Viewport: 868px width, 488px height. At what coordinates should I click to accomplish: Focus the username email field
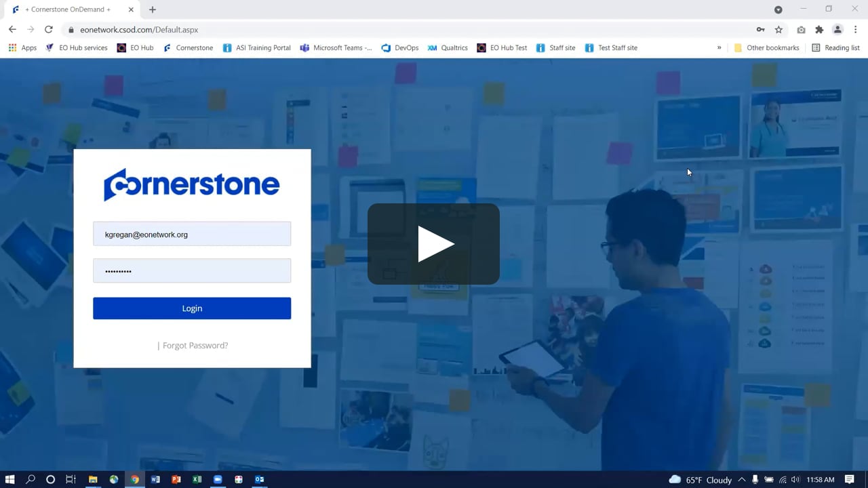coord(192,234)
